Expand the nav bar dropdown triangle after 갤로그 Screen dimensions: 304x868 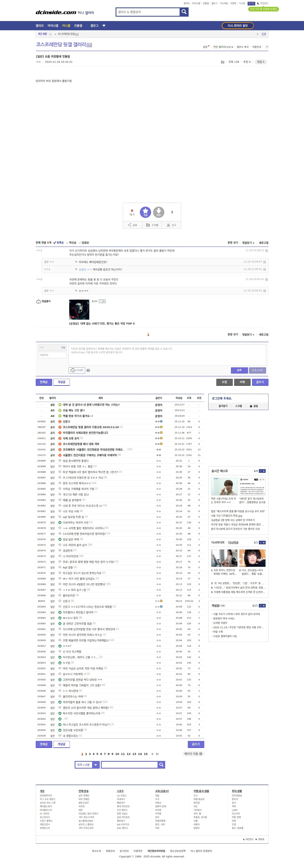(x=104, y=26)
